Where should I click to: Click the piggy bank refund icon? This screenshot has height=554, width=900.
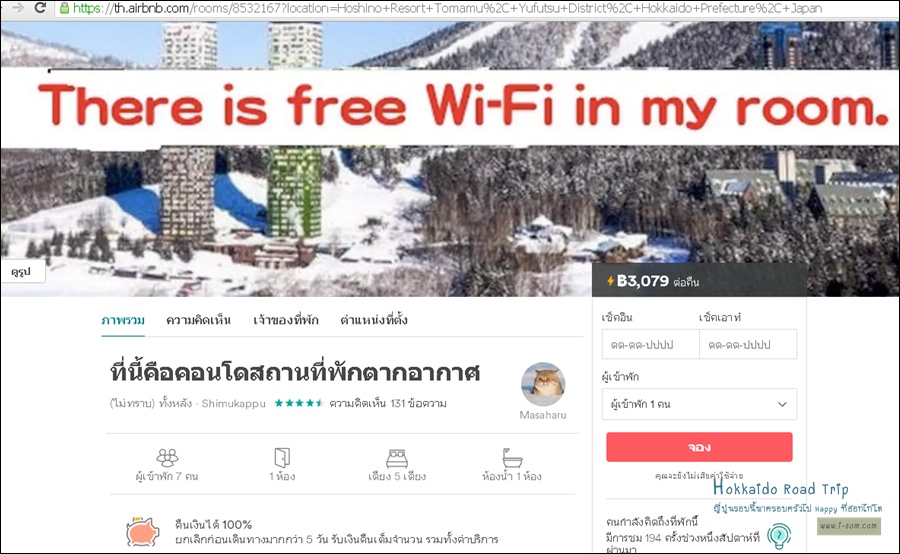[142, 531]
